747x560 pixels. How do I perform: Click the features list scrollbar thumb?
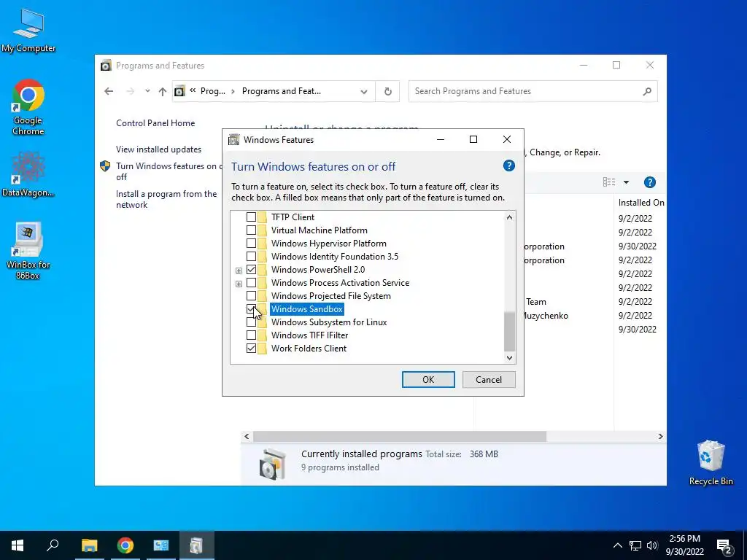click(x=509, y=332)
